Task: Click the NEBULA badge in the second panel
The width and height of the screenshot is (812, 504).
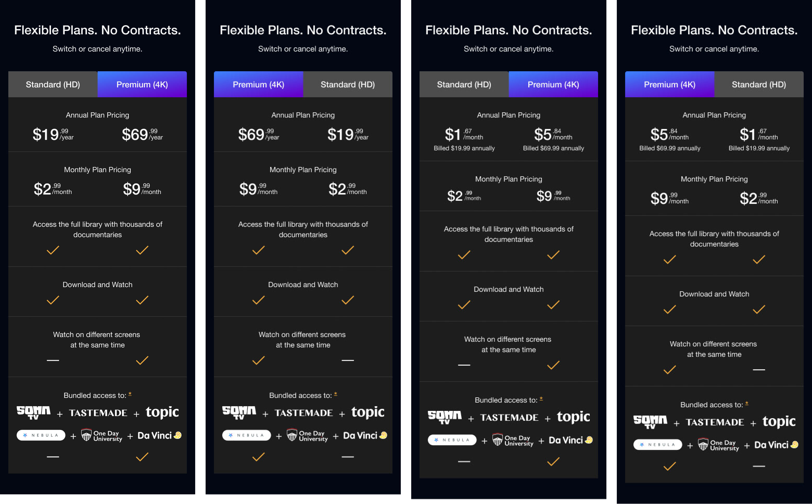Action: (246, 435)
